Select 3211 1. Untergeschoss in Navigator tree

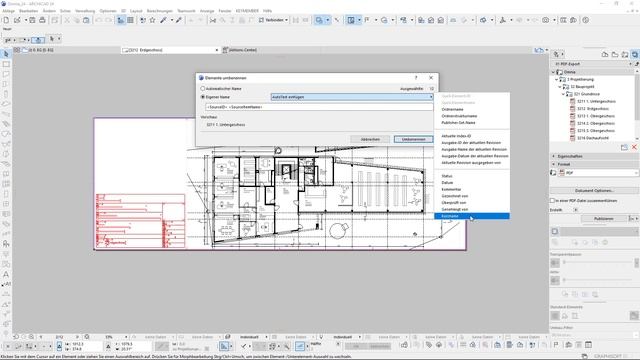pyautogui.click(x=596, y=101)
